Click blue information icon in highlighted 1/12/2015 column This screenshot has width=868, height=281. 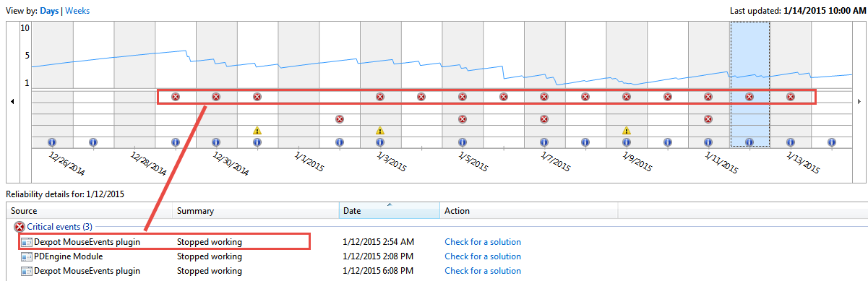(x=749, y=142)
